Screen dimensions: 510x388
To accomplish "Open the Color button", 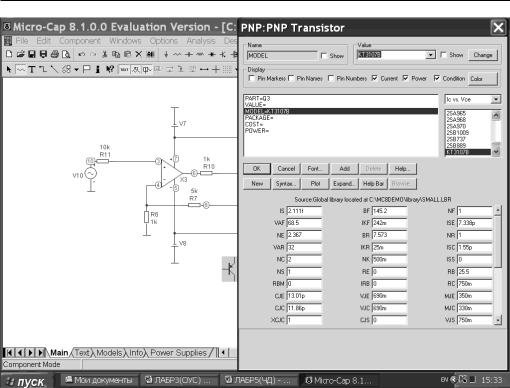I will click(x=482, y=79).
